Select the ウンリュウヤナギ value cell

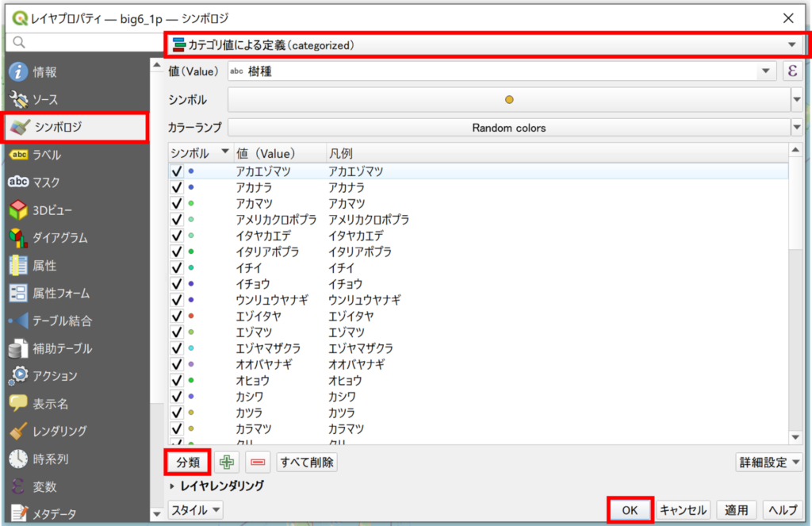tap(271, 300)
